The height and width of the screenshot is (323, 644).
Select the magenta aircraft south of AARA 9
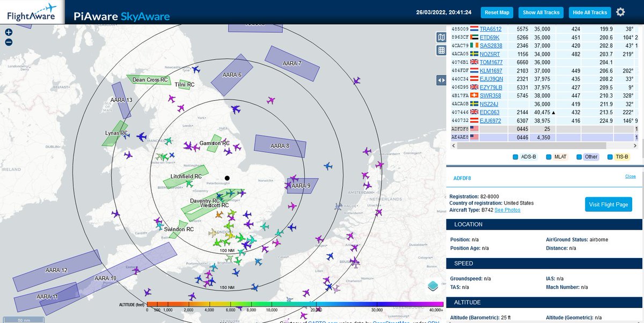coord(292,205)
